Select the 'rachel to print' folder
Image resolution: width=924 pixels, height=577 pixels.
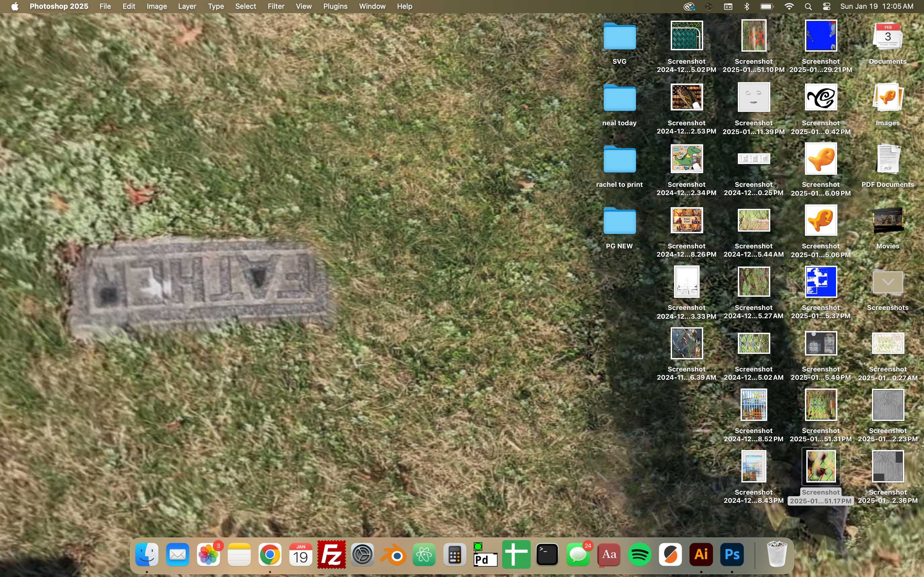pyautogui.click(x=619, y=160)
